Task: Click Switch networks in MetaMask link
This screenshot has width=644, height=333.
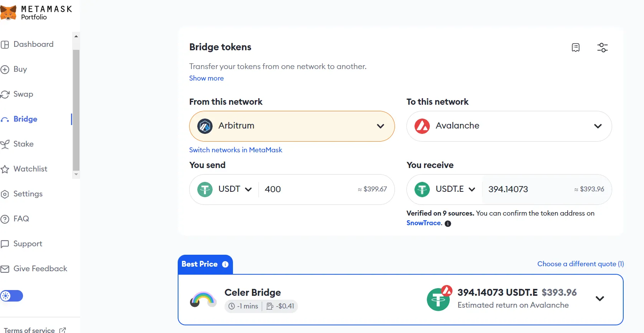Action: tap(235, 150)
